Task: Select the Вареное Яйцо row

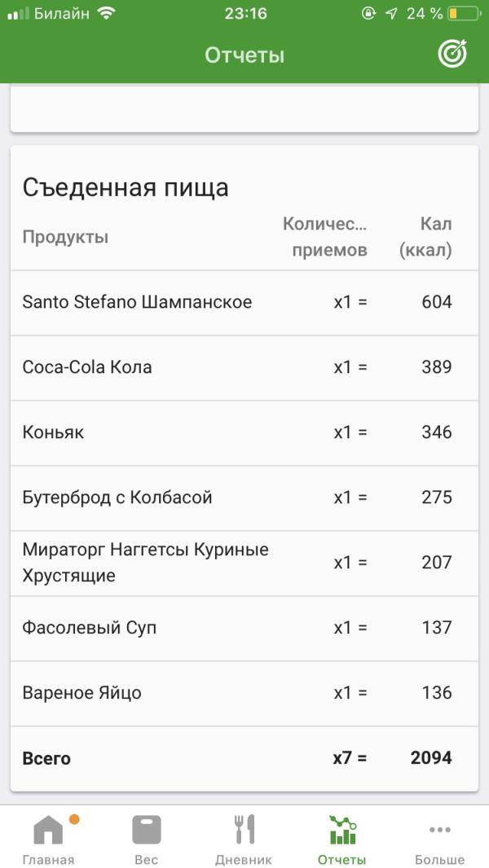Action: pyautogui.click(x=244, y=693)
